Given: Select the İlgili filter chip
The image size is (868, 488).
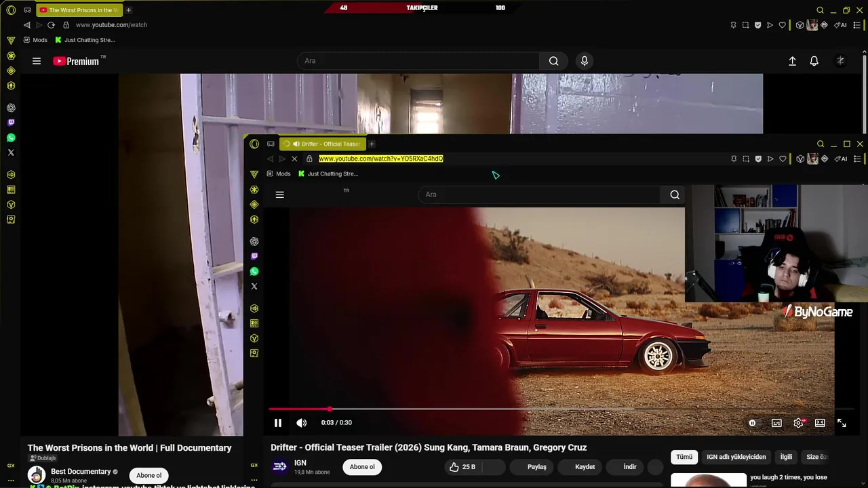Looking at the screenshot, I should pyautogui.click(x=786, y=457).
